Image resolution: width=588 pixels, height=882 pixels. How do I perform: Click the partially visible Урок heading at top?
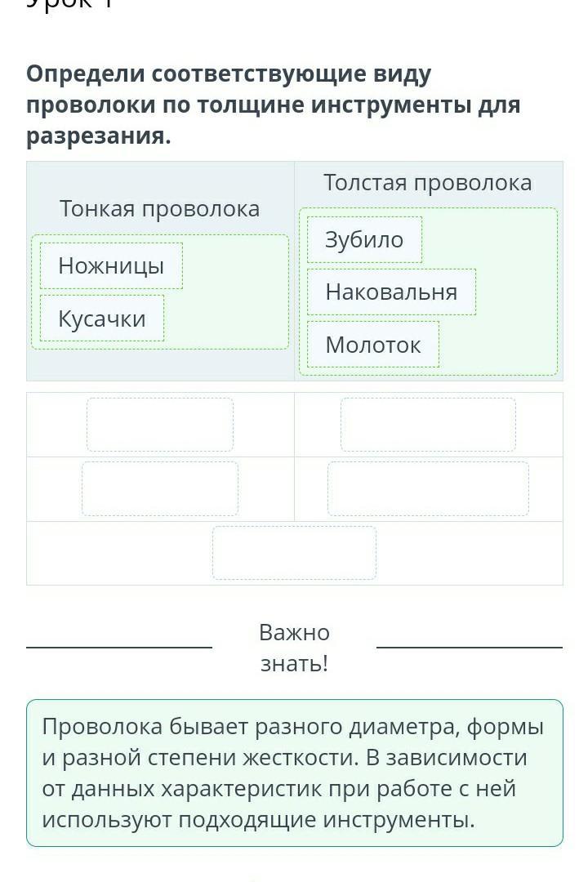[69, 5]
